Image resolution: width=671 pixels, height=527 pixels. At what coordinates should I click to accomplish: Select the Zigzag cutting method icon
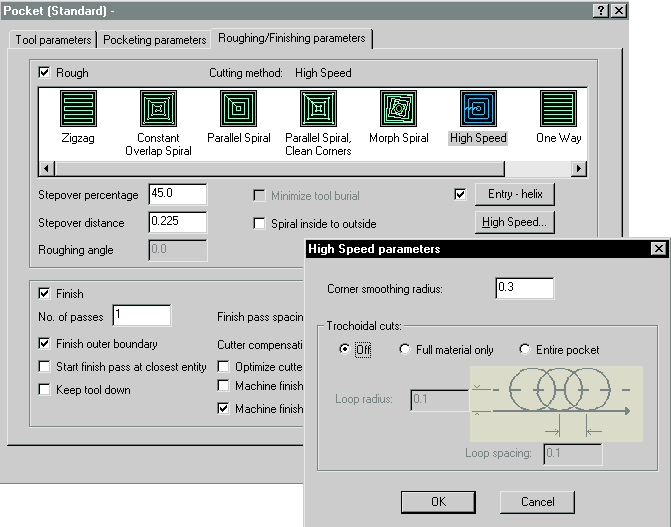coord(77,108)
